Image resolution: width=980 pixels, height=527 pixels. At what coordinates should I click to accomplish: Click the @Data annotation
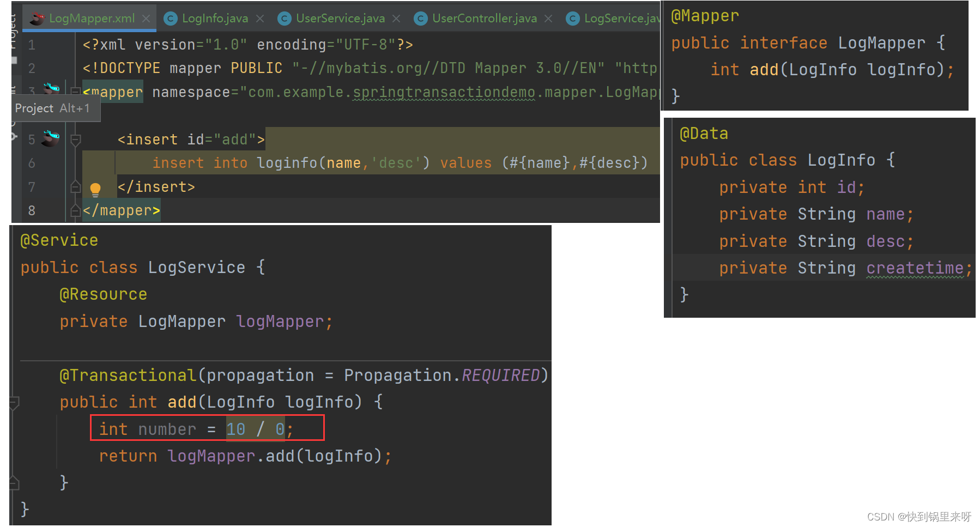tap(704, 134)
